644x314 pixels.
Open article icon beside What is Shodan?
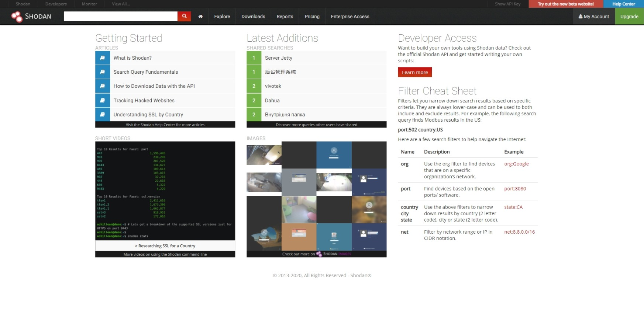103,58
